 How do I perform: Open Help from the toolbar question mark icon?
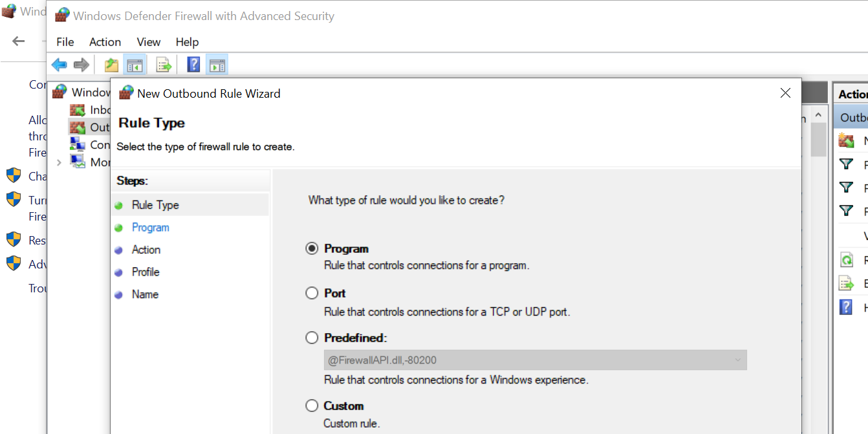[193, 65]
